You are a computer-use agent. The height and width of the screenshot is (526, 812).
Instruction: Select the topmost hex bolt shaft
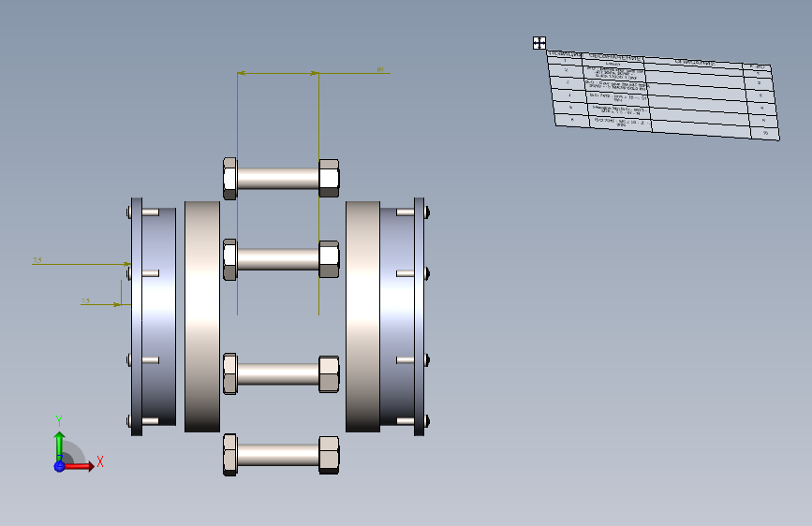coord(277,178)
